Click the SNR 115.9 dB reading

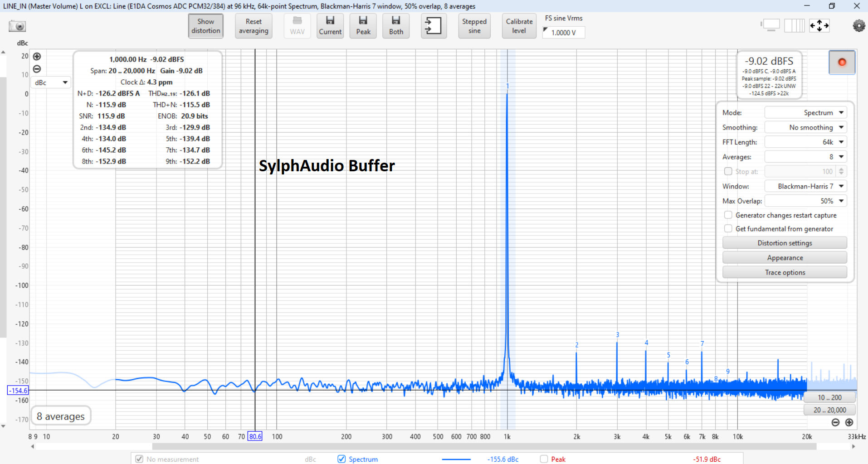102,116
